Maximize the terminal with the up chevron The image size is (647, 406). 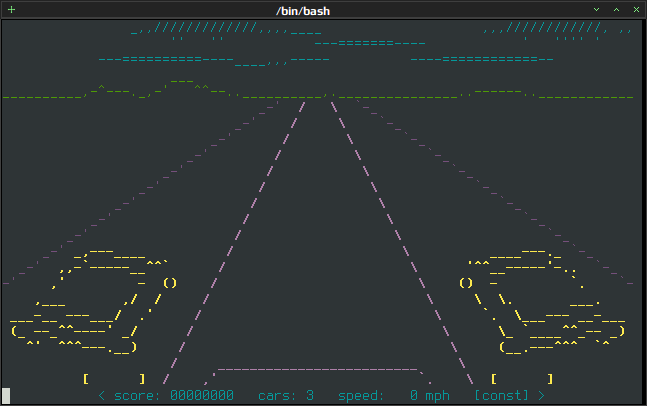tap(616, 9)
